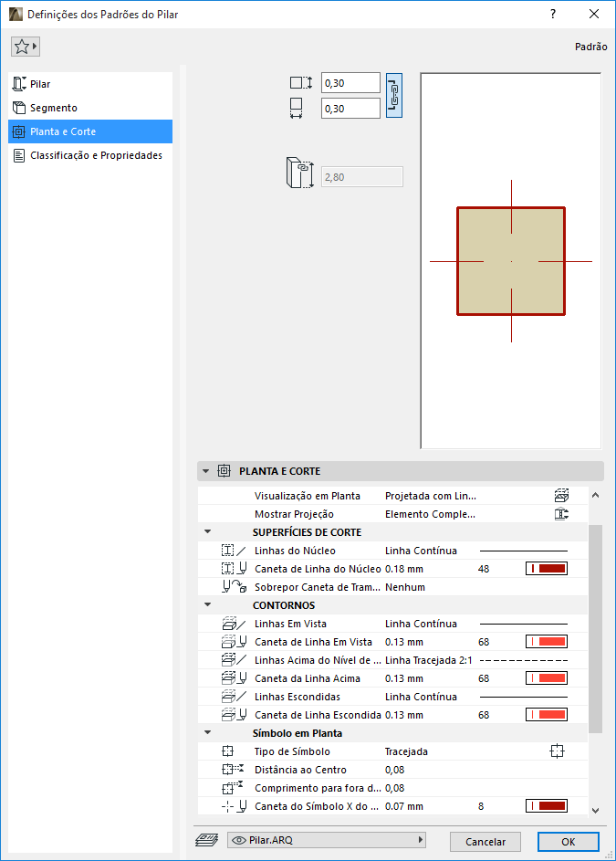Click Comprimento para fora row icon
616x861 pixels.
click(233, 788)
